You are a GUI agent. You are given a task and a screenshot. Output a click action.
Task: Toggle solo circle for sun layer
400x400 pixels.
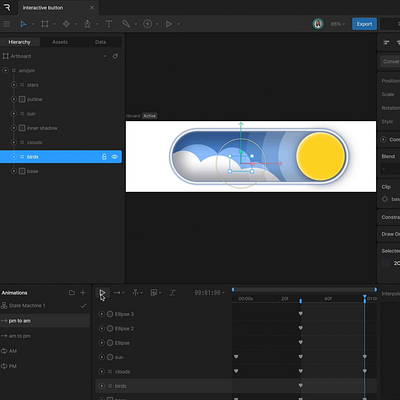(x=14, y=114)
